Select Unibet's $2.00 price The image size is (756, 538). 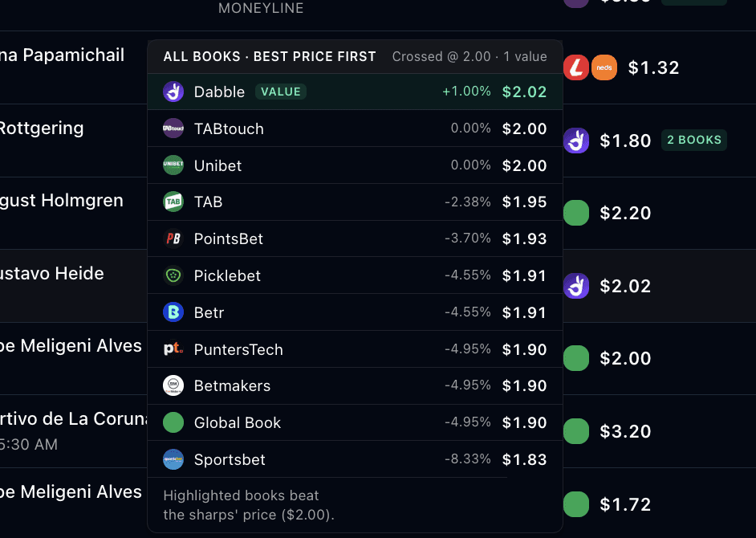(524, 165)
